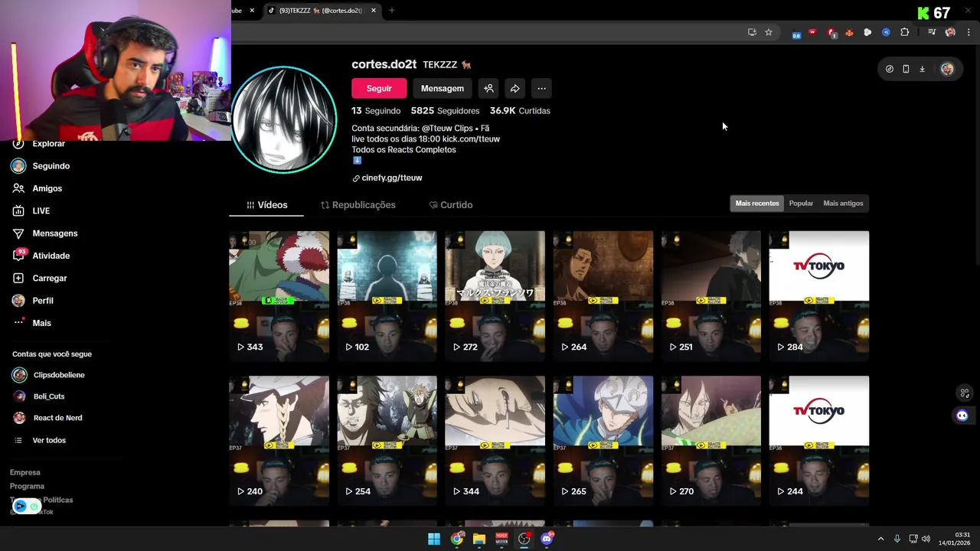Open the 5825 Seguidores list
Image resolution: width=980 pixels, height=551 pixels.
pyautogui.click(x=445, y=111)
